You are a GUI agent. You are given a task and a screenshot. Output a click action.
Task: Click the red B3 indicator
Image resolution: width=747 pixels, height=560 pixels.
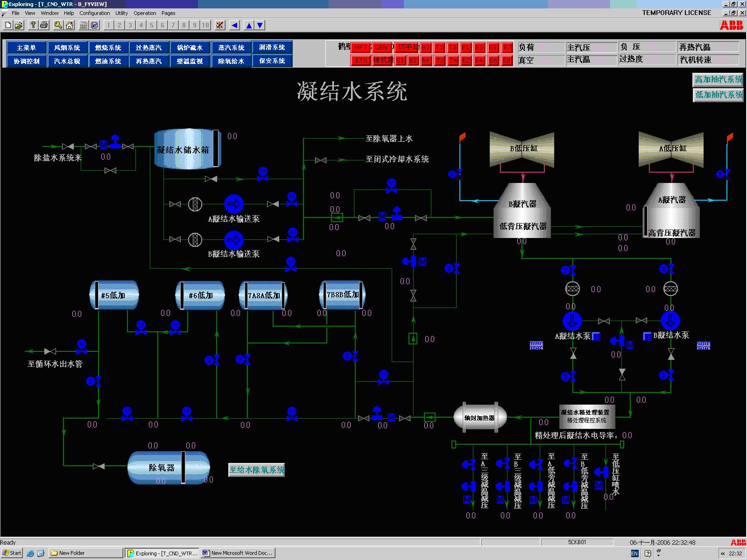pos(425,47)
